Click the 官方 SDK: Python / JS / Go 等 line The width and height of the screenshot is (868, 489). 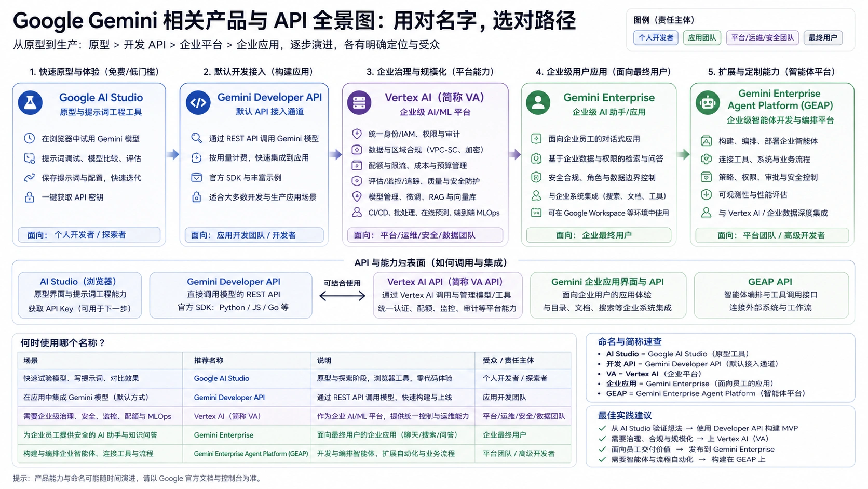point(233,307)
